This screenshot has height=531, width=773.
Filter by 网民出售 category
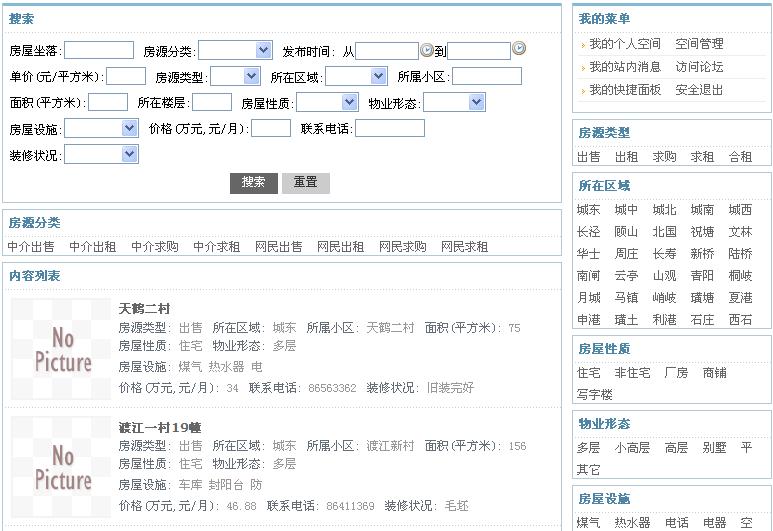[279, 247]
